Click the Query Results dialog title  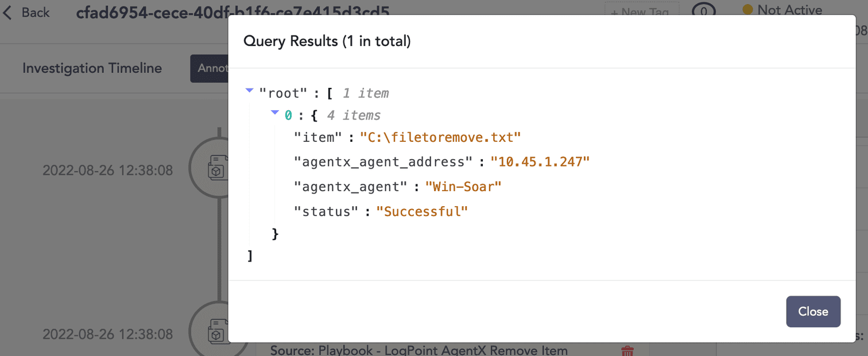[x=327, y=41]
